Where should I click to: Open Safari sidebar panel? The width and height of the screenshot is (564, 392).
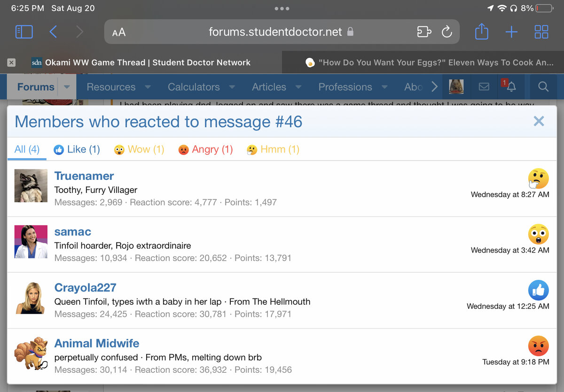(x=24, y=32)
